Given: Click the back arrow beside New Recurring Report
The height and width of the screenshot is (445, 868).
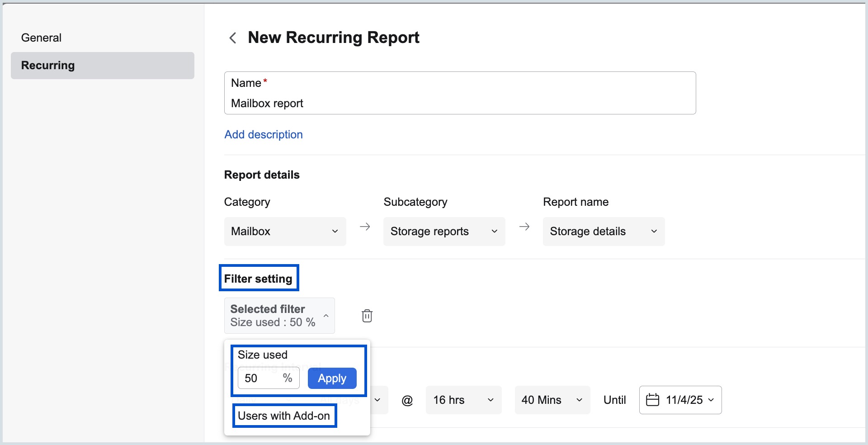Looking at the screenshot, I should click(233, 38).
